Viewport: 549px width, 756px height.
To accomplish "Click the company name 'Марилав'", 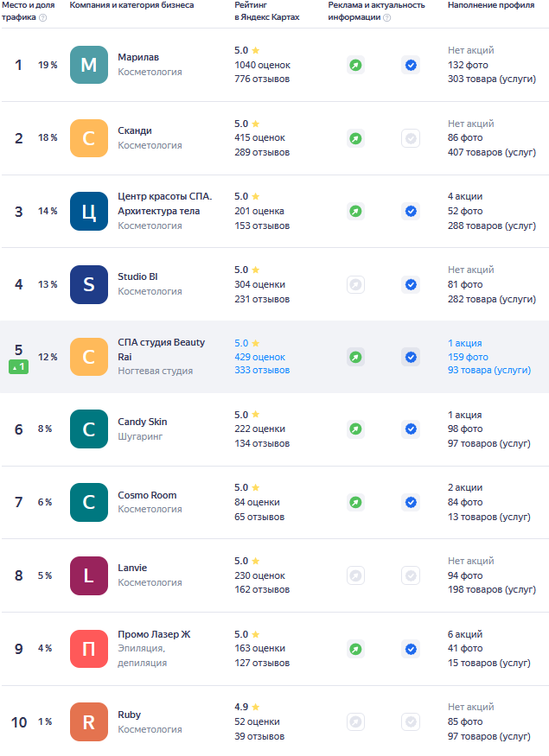I will click(138, 57).
